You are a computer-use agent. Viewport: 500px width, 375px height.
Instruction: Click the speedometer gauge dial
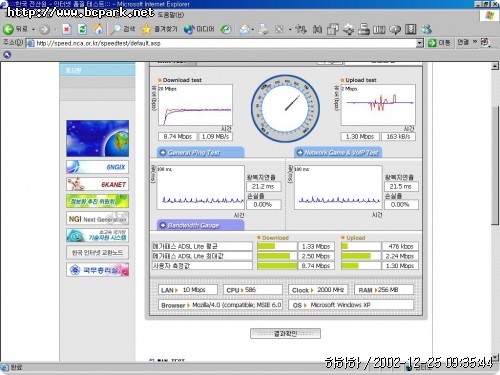285,109
